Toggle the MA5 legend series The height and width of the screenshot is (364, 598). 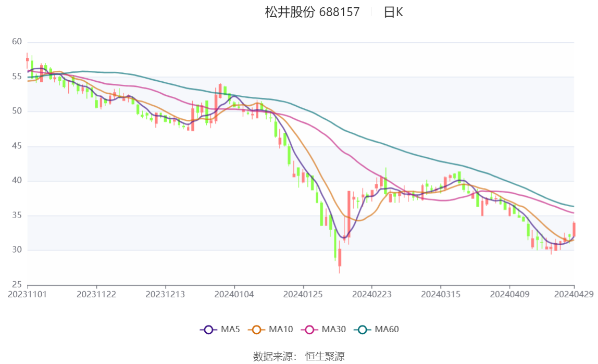(x=220, y=329)
